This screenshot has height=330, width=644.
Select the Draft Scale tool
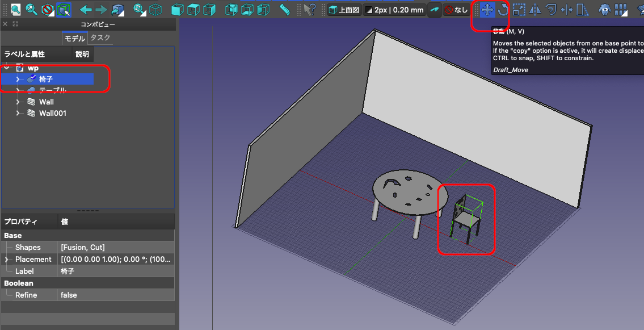click(x=519, y=9)
